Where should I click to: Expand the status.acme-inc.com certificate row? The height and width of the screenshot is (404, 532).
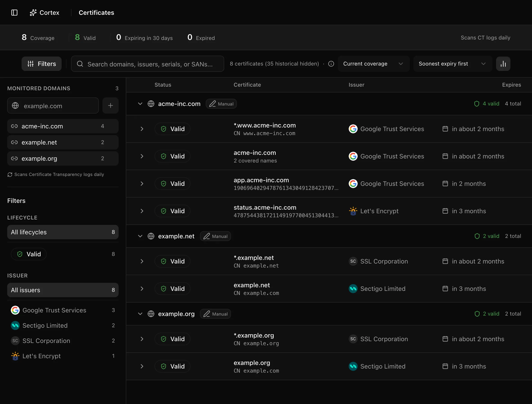point(142,211)
